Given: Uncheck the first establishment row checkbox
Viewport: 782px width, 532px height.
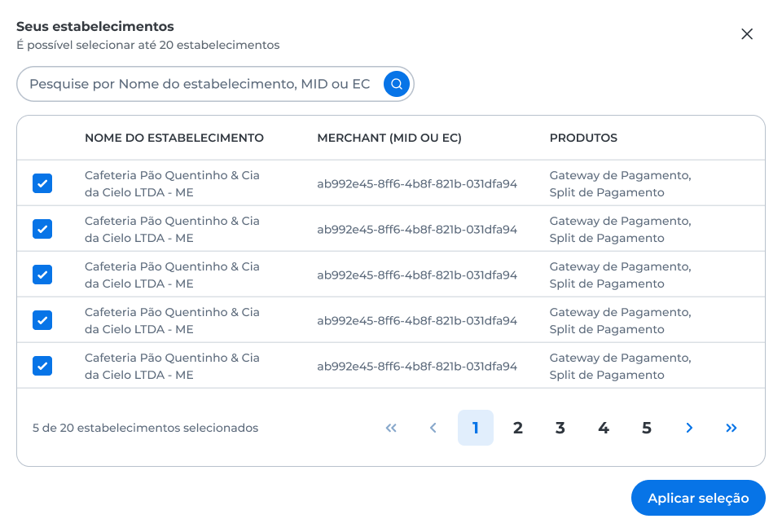Looking at the screenshot, I should 42,183.
